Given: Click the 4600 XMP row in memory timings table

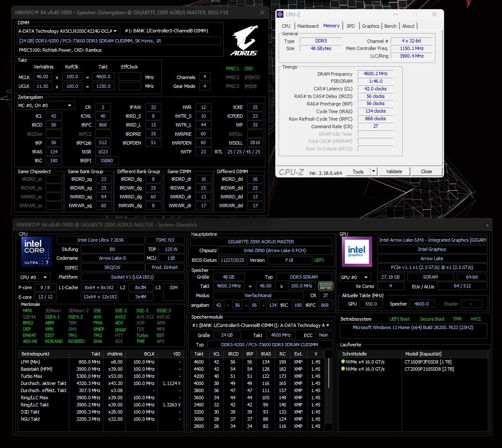Looking at the screenshot, I should click(258, 361).
